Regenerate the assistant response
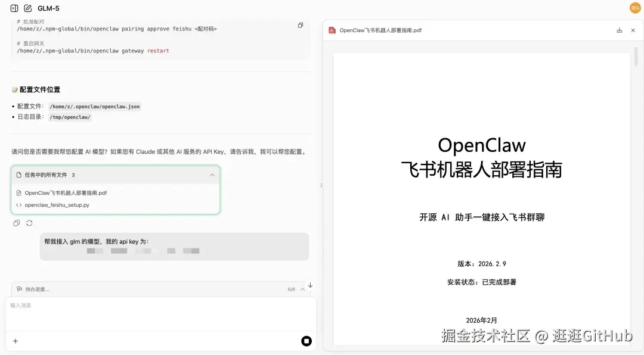 point(29,223)
